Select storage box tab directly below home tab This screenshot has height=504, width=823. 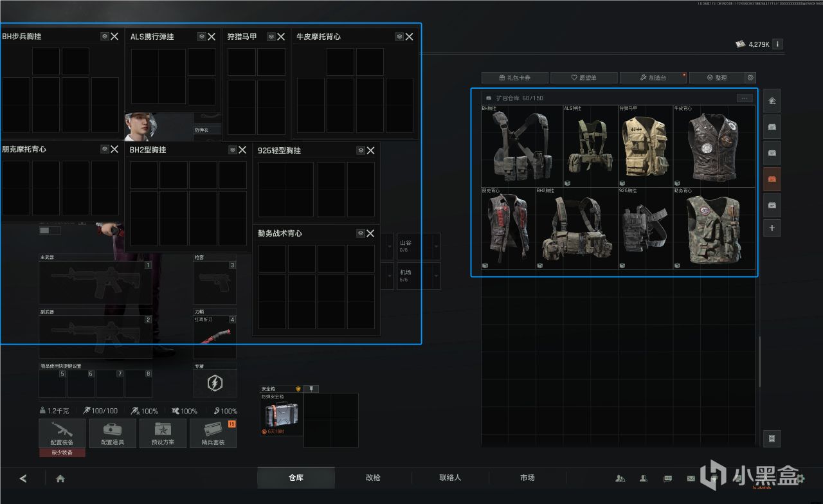pos(772,127)
